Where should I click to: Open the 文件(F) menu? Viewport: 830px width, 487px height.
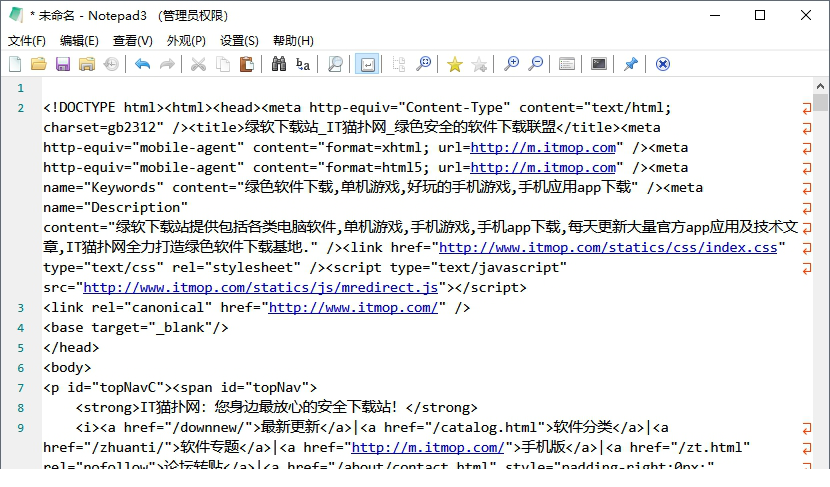pyautogui.click(x=27, y=41)
